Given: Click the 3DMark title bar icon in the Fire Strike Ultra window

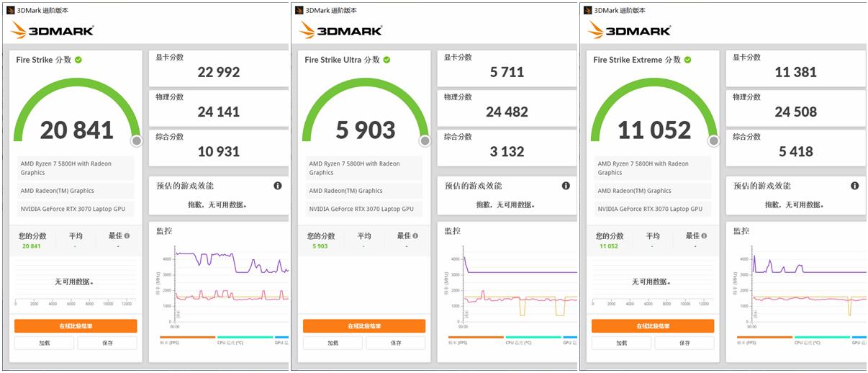Looking at the screenshot, I should pyautogui.click(x=299, y=10).
